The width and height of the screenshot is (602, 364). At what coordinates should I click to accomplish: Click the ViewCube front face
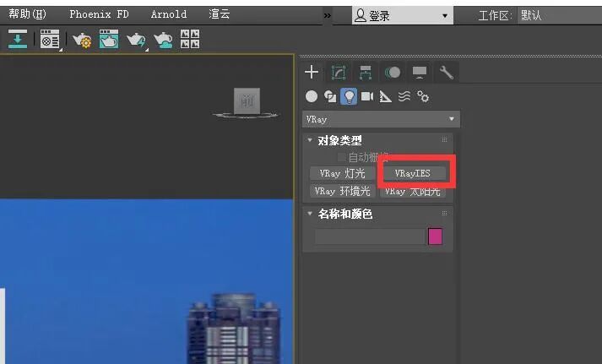click(247, 101)
